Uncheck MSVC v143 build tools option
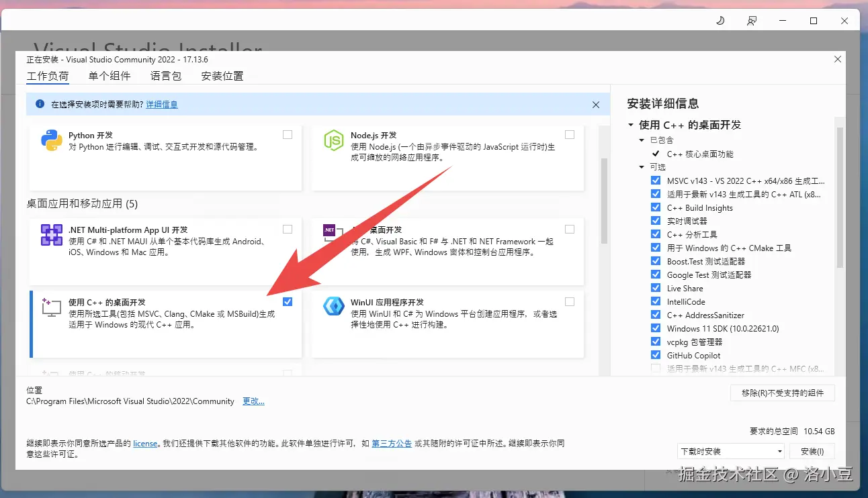 click(656, 181)
